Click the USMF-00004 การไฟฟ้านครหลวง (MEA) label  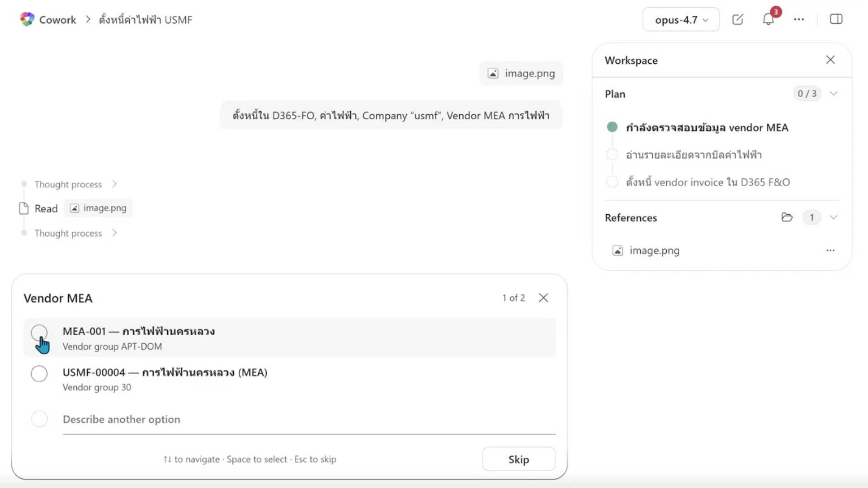[165, 372]
